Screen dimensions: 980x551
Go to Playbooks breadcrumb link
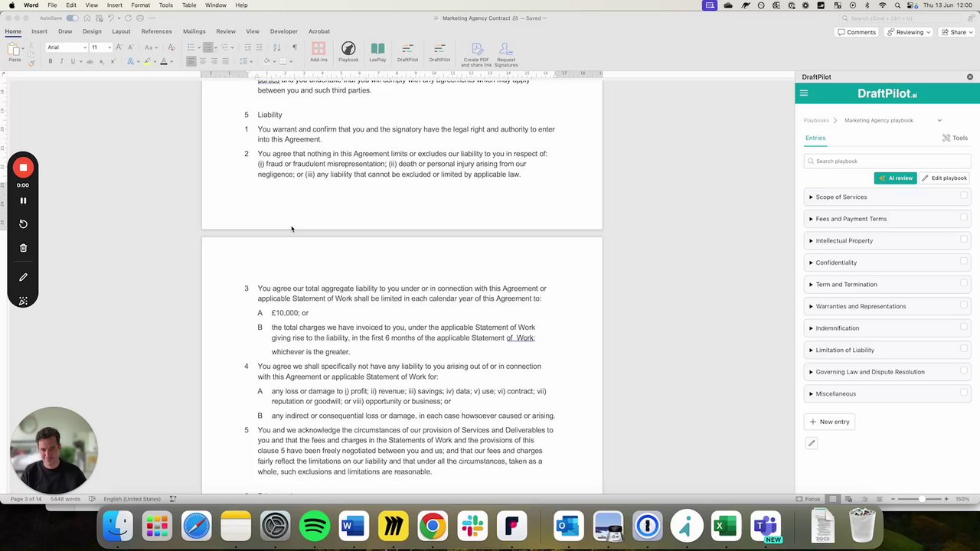click(x=816, y=120)
